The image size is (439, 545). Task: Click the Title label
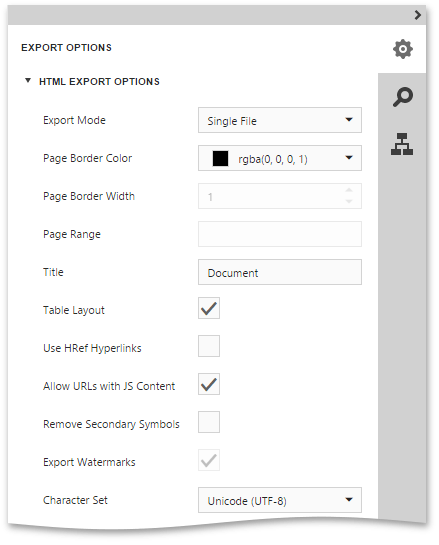point(53,272)
